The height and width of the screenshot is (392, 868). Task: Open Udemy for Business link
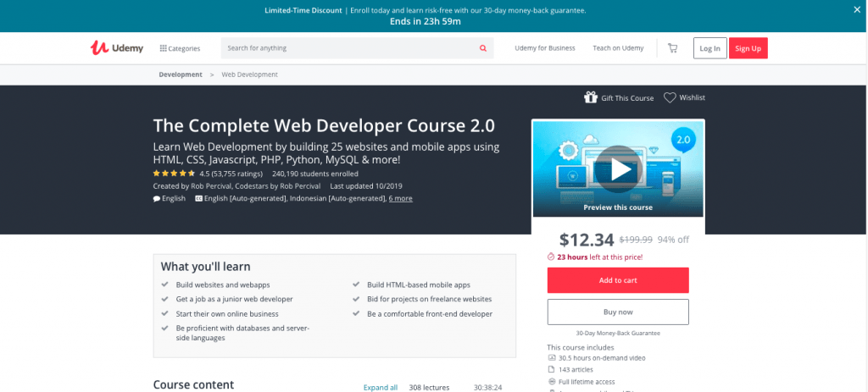click(545, 48)
